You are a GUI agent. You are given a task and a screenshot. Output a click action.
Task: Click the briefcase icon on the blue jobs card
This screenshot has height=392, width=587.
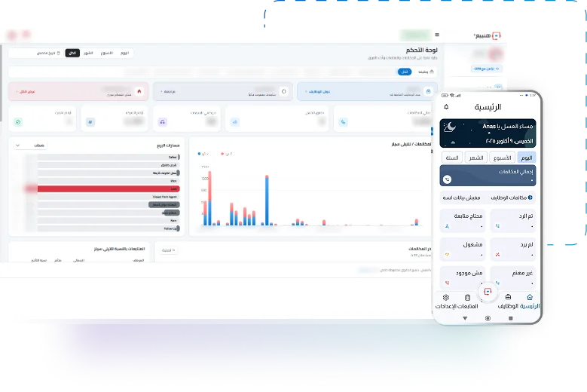(x=428, y=91)
